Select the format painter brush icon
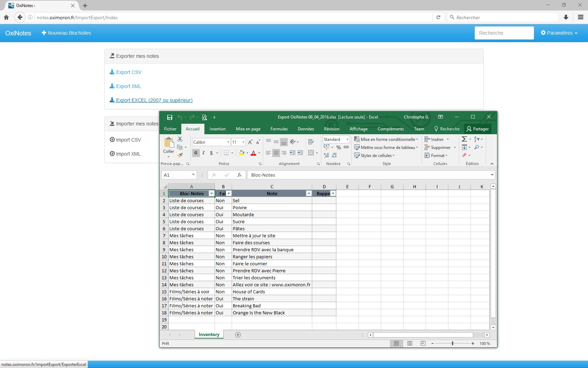 180,155
